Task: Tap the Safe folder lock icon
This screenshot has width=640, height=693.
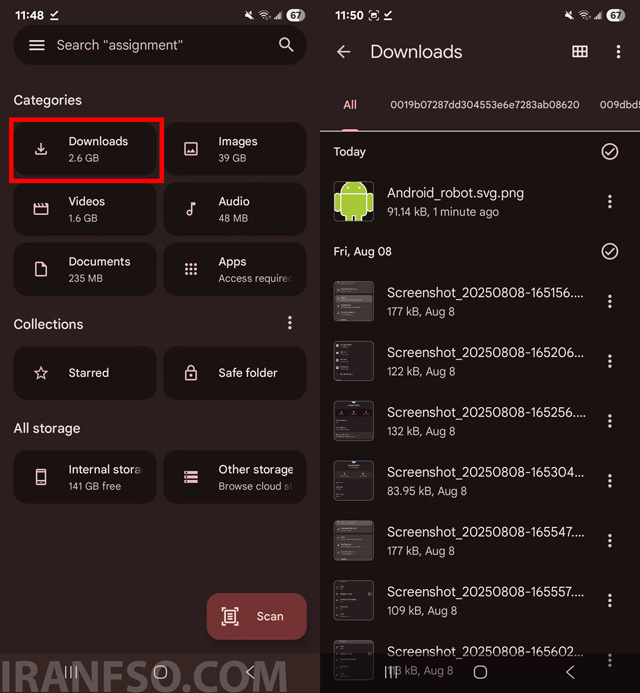Action: (x=191, y=373)
